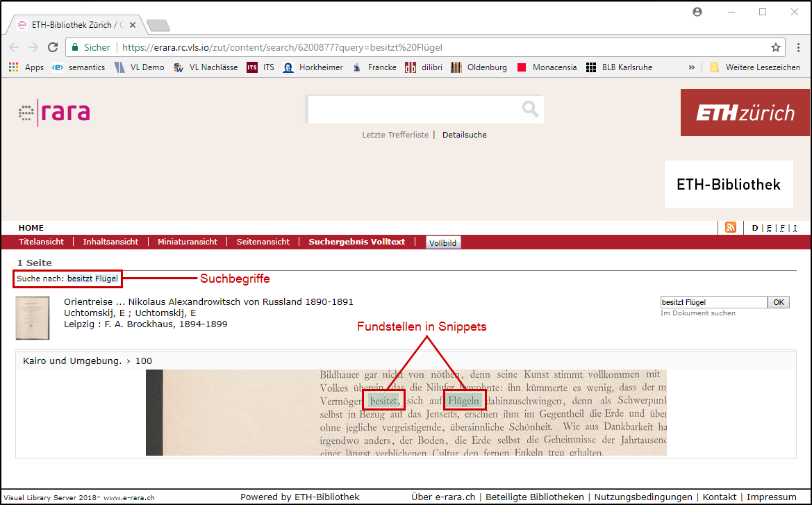The width and height of the screenshot is (812, 505).
Task: Reload the page in browser
Action: tap(53, 47)
